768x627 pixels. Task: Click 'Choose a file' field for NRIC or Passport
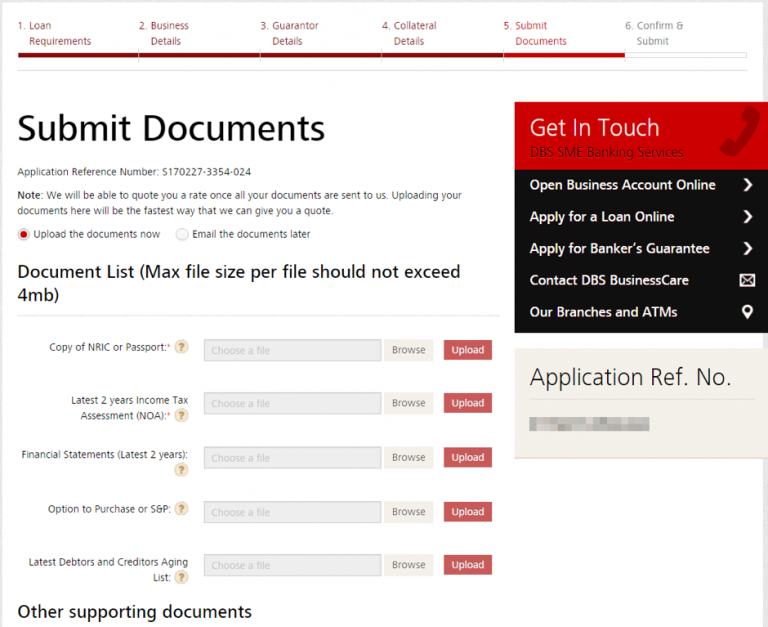(292, 350)
